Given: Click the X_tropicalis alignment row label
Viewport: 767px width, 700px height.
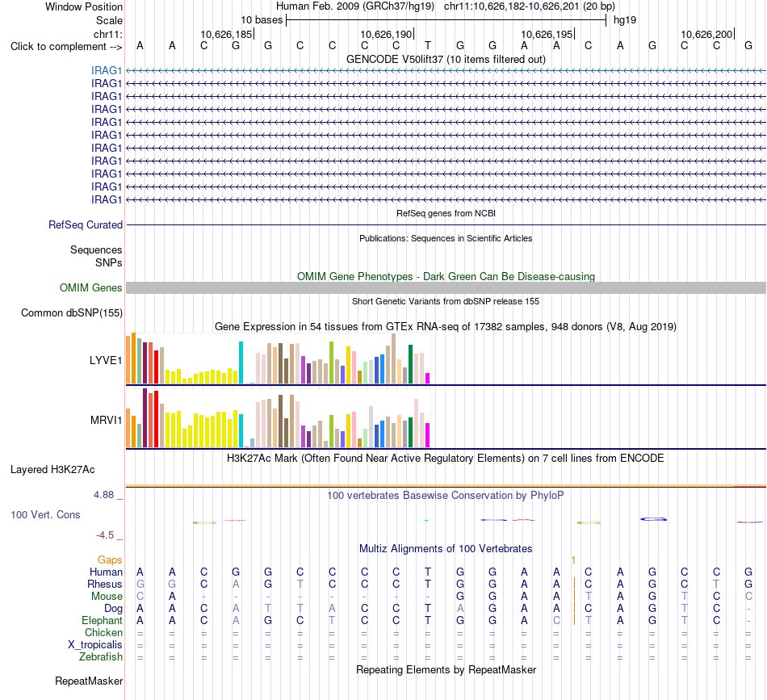Looking at the screenshot, I should point(95,645).
